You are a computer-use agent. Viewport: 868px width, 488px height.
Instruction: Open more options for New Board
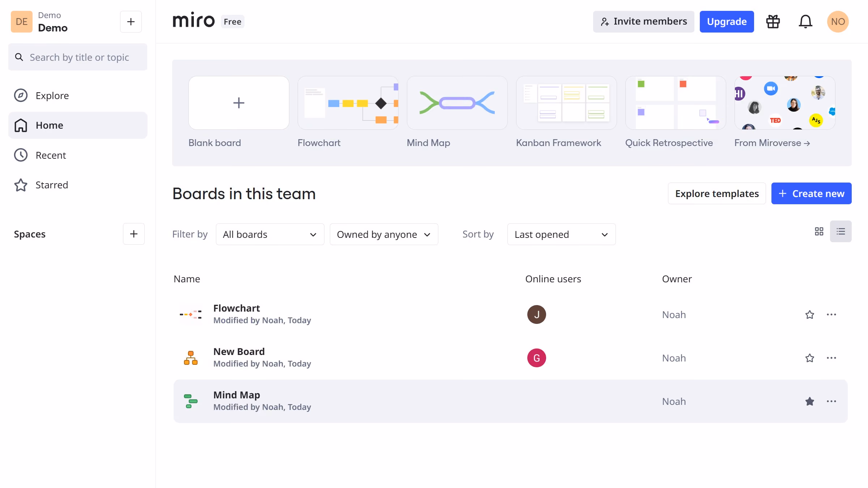coord(831,358)
